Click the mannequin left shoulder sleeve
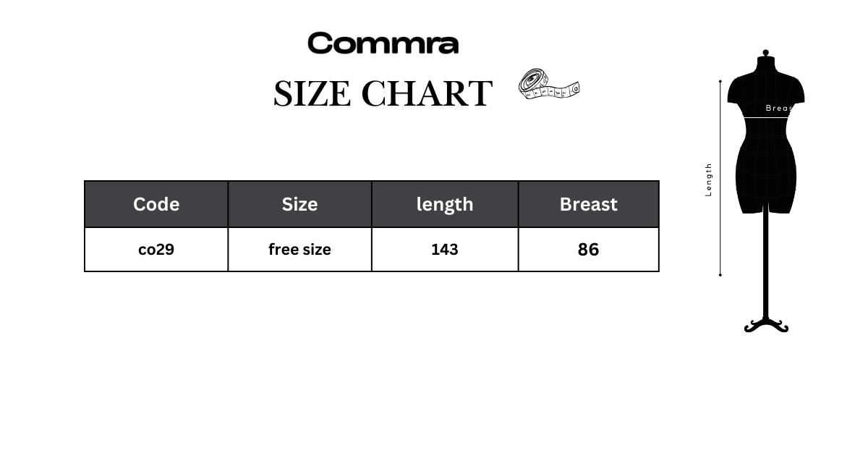Image resolution: width=868 pixels, height=456 pixels. tap(736, 89)
